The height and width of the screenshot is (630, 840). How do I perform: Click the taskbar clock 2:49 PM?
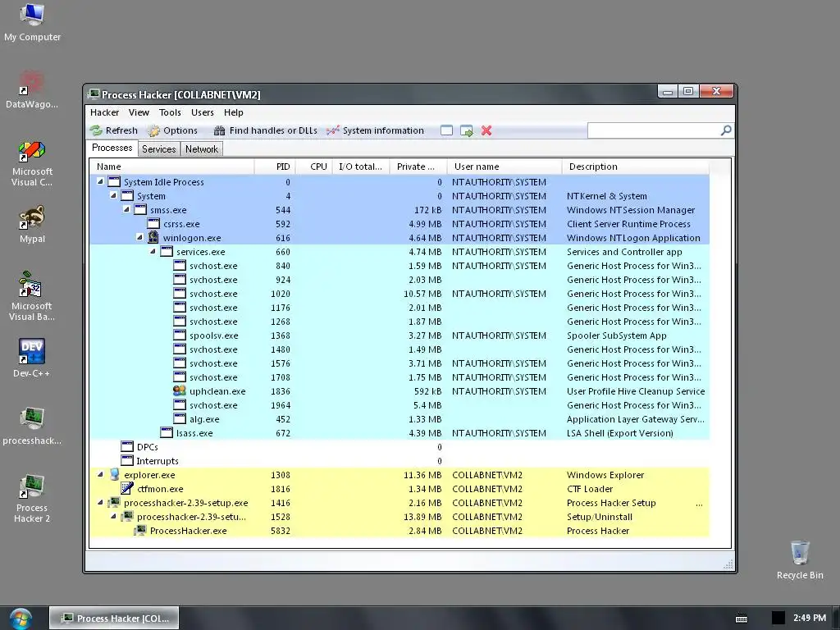(810, 619)
